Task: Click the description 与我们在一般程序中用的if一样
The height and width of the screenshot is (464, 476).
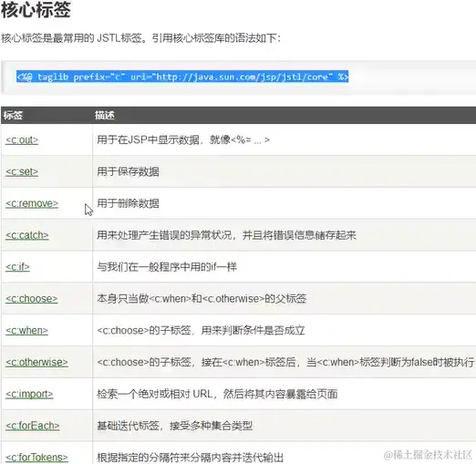Action: pyautogui.click(x=167, y=267)
